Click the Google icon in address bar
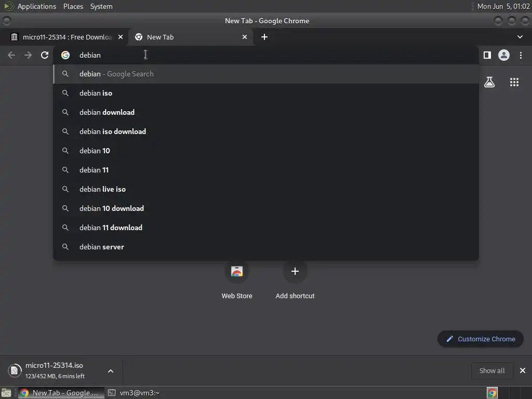The image size is (532, 399). (x=65, y=55)
